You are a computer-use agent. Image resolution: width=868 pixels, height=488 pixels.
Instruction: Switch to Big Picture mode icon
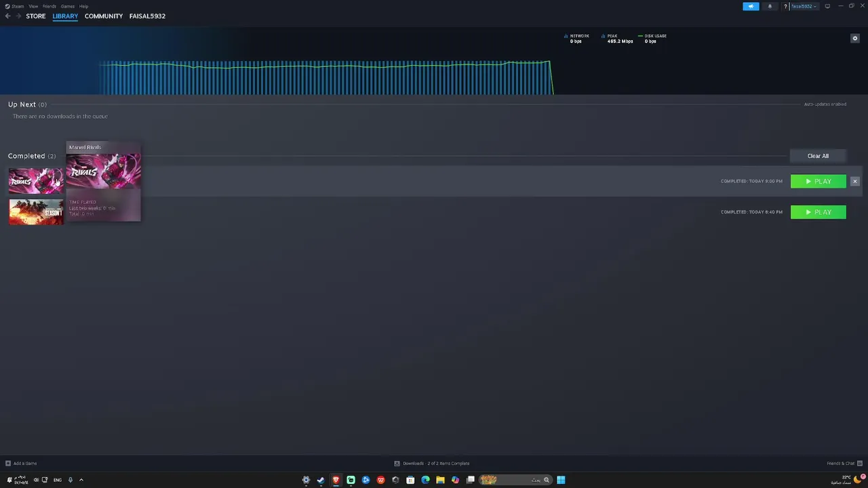[827, 6]
